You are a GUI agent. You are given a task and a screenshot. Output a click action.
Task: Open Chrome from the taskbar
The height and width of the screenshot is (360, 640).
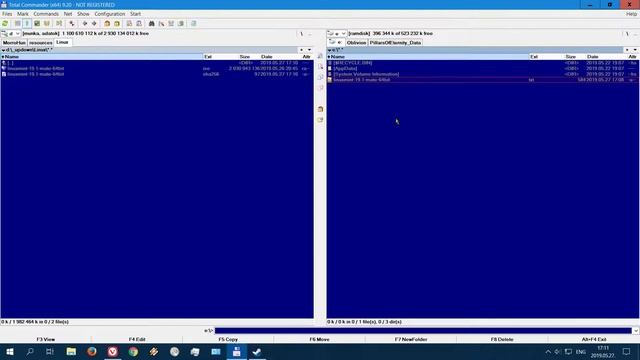(x=133, y=351)
